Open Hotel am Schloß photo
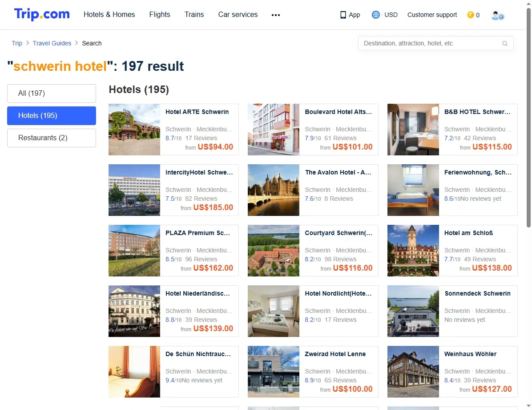The width and height of the screenshot is (532, 410). (413, 250)
